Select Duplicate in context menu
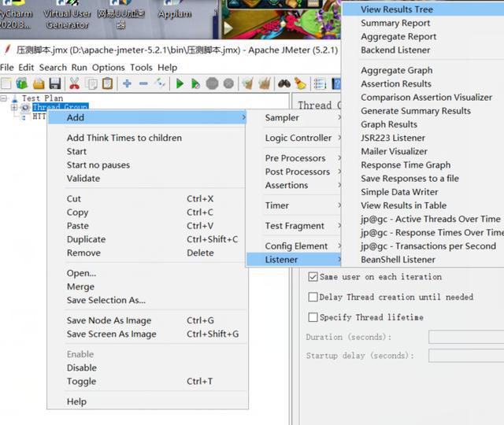 [x=147, y=239]
